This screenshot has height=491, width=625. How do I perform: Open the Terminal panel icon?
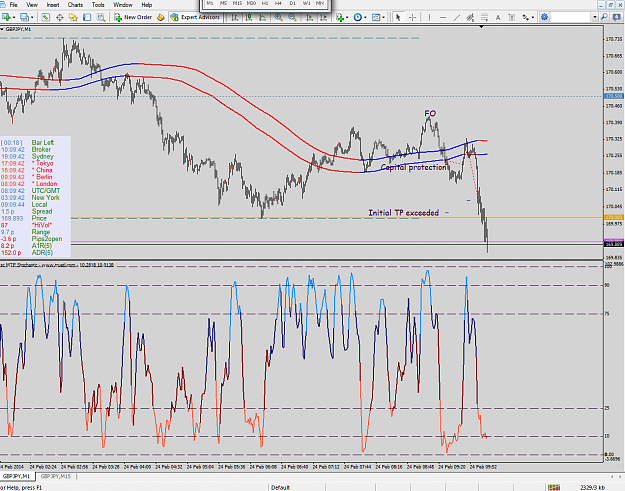click(x=87, y=17)
